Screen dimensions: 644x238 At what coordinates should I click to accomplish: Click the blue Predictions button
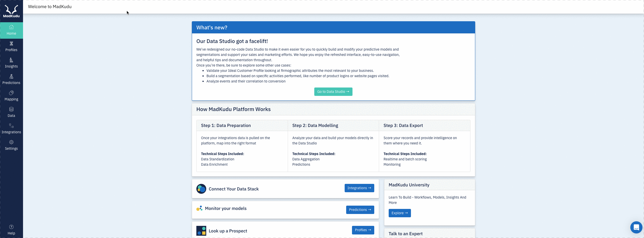360,210
